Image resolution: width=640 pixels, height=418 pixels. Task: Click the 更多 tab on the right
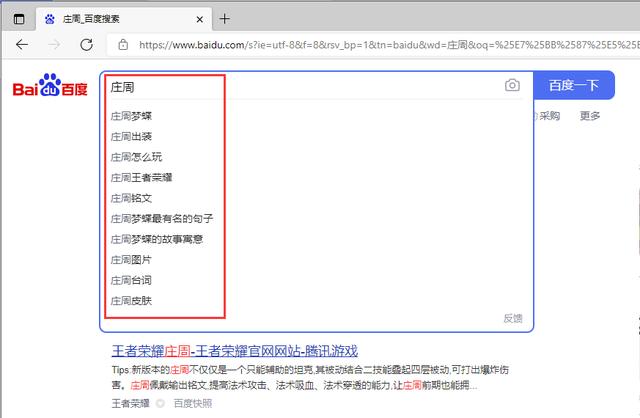coord(590,116)
